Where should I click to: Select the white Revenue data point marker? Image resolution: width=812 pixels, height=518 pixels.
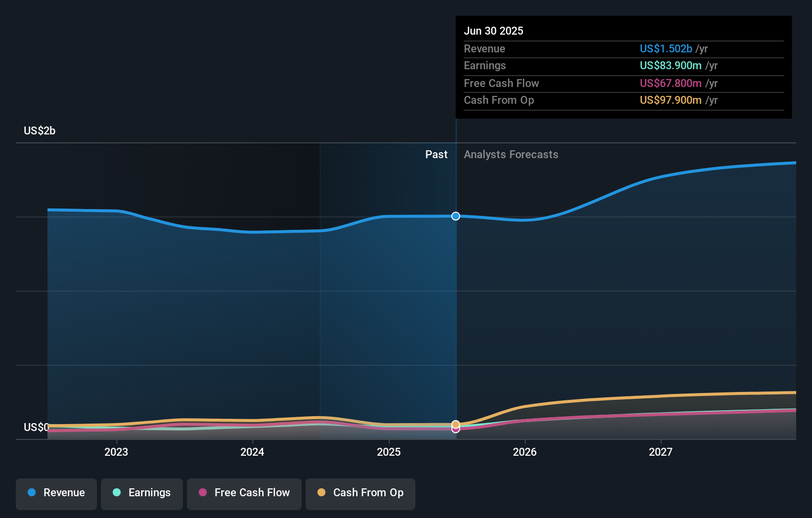tap(455, 216)
